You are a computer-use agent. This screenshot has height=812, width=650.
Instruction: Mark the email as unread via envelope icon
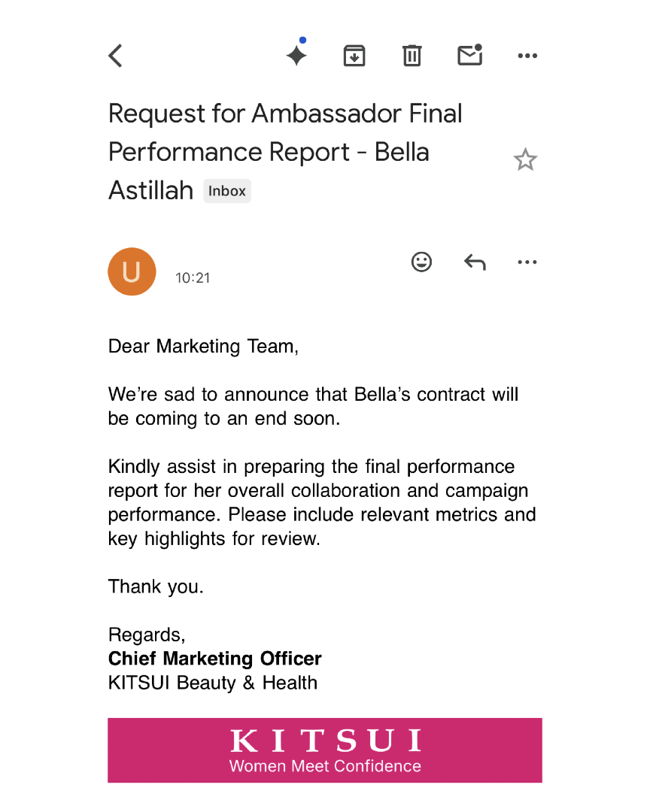click(470, 55)
